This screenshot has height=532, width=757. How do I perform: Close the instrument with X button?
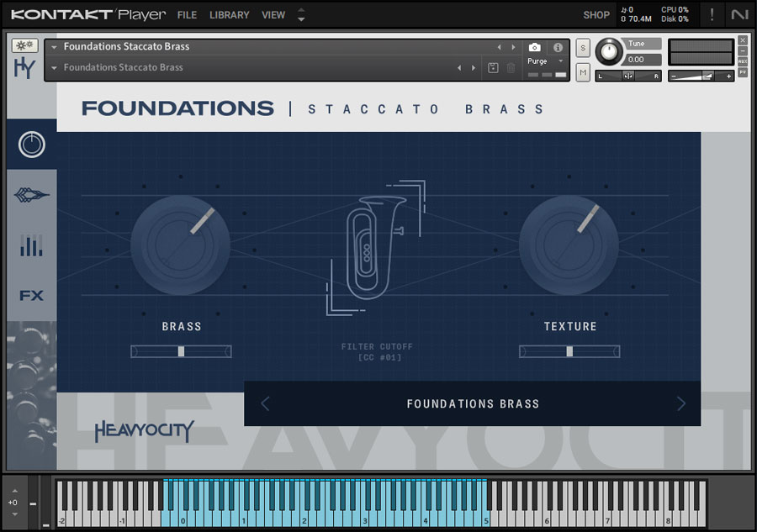pos(743,40)
